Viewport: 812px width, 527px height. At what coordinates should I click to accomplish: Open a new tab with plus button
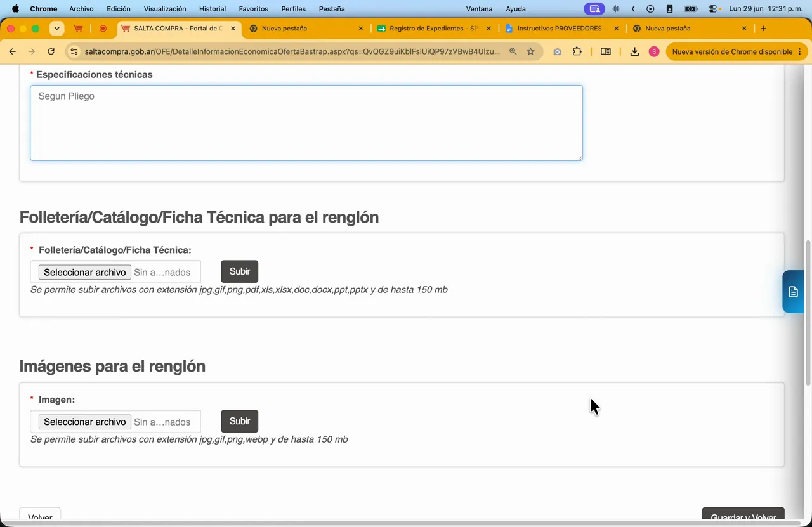pyautogui.click(x=764, y=29)
